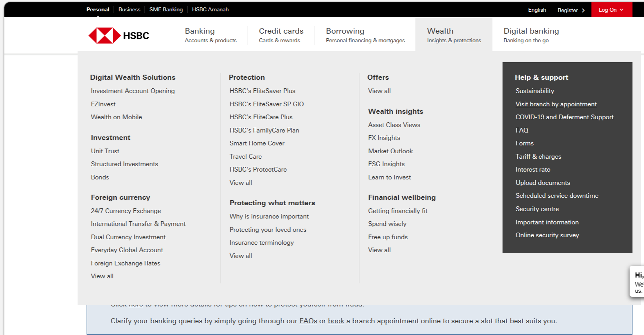
Task: Open HSBC's EliteSaver Plus
Action: (262, 91)
